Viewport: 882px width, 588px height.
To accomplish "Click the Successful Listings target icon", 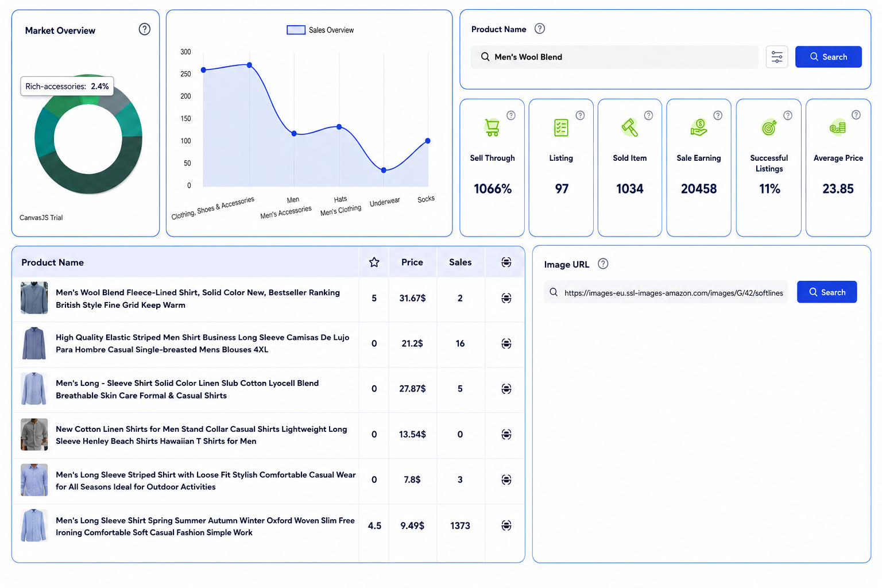I will (769, 127).
